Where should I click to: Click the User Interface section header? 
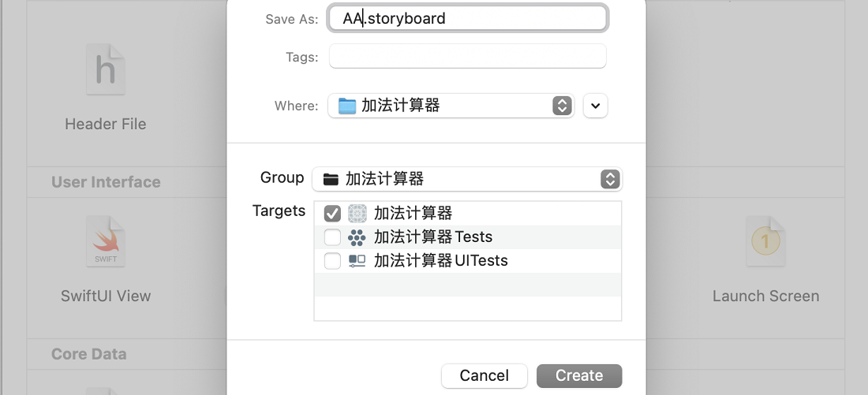106,182
